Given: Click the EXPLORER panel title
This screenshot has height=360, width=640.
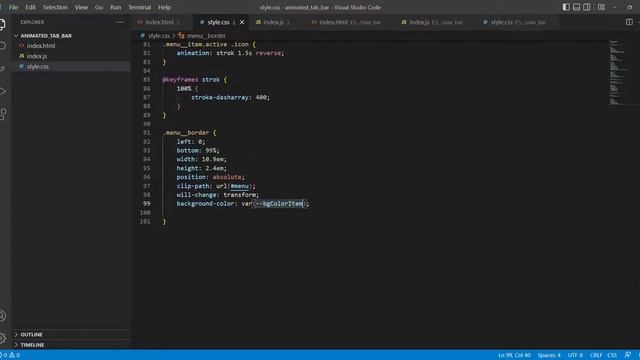Looking at the screenshot, I should point(32,22).
